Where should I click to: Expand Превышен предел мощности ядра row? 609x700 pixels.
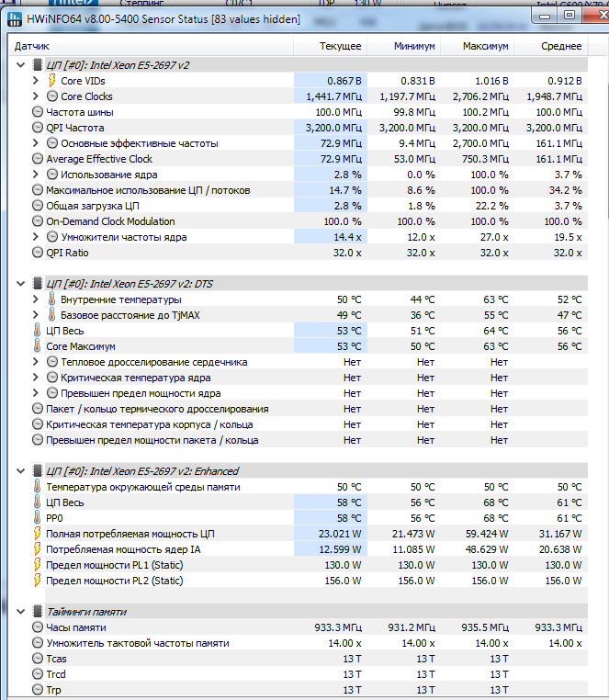coord(36,393)
